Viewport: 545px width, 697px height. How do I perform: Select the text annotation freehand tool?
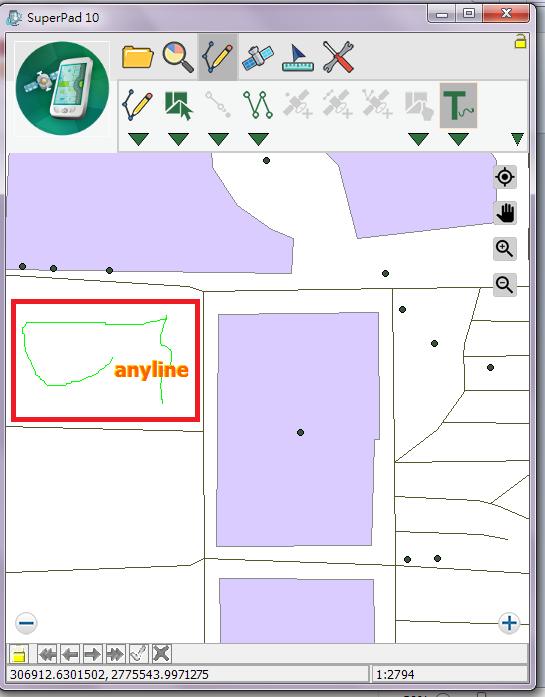click(458, 105)
